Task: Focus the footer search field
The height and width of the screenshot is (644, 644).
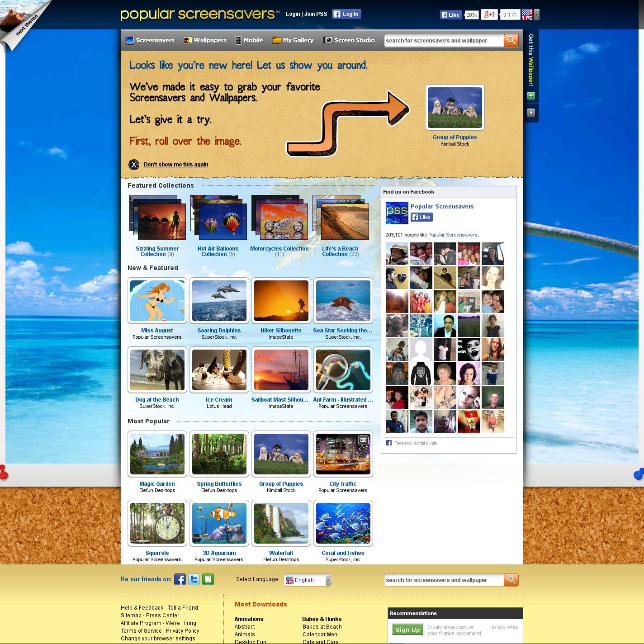Action: point(444,580)
